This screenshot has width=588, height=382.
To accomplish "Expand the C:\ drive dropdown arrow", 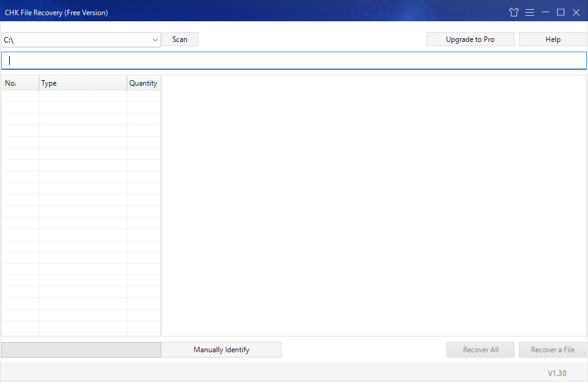I will [x=155, y=40].
